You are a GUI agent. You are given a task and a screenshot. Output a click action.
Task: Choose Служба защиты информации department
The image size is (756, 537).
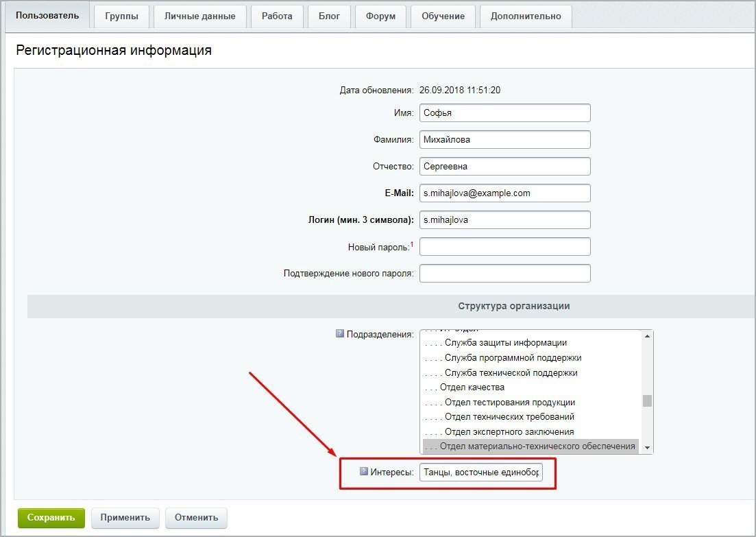click(x=505, y=342)
